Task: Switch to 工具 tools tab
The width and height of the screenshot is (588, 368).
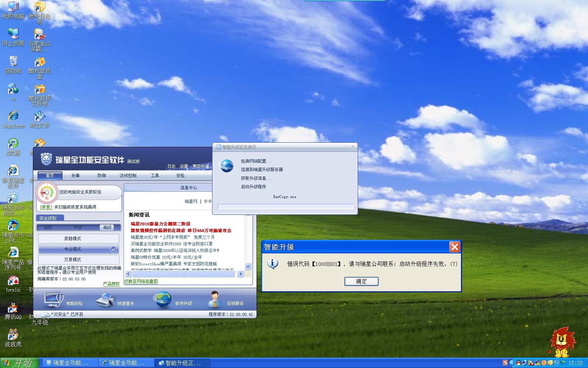Action: coord(155,175)
